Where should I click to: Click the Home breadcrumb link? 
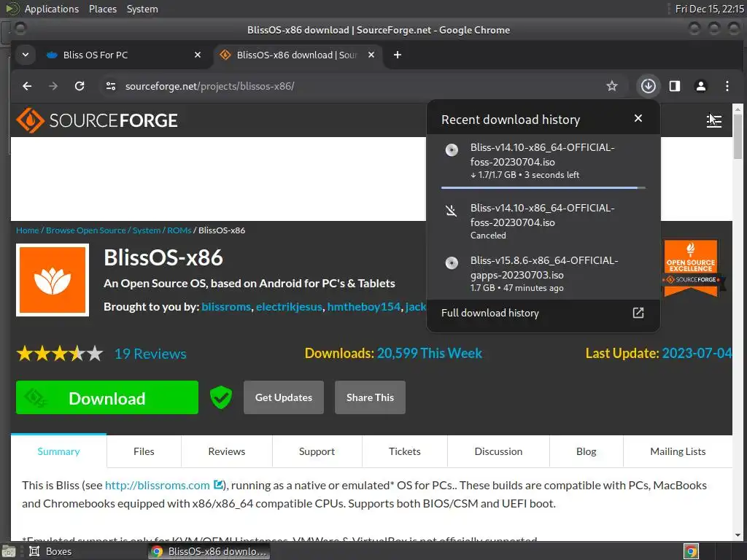pyautogui.click(x=27, y=230)
